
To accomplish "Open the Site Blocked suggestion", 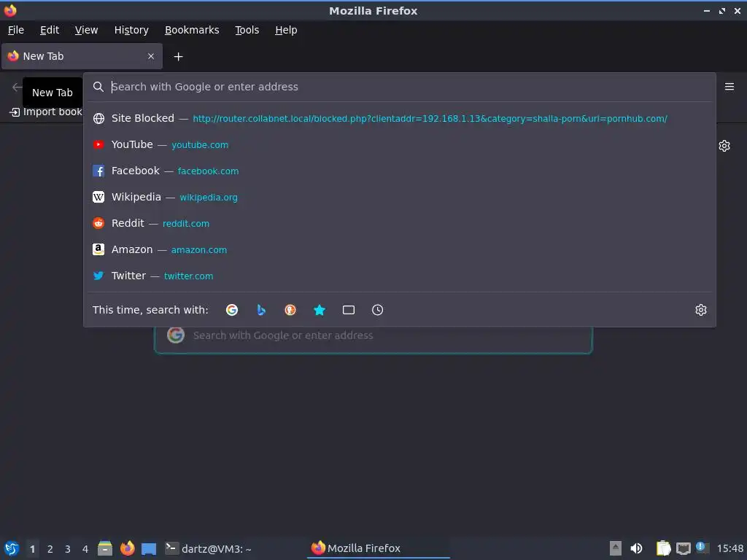I will pos(399,118).
